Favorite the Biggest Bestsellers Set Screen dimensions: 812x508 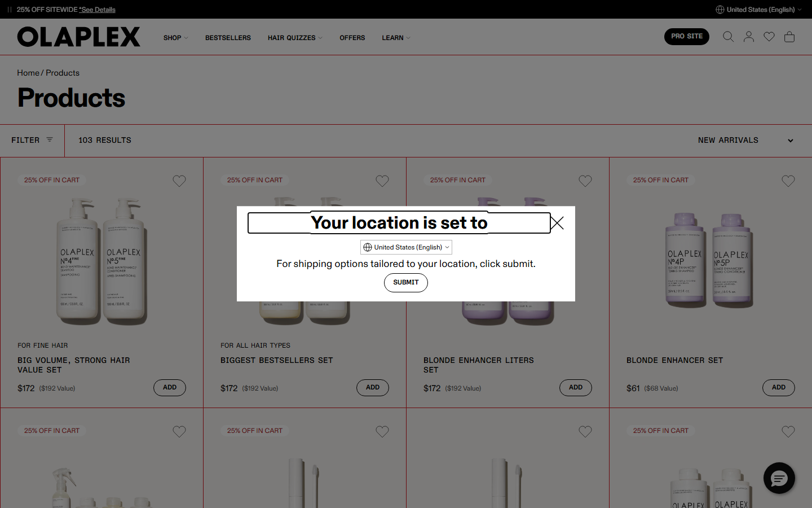coord(382,181)
